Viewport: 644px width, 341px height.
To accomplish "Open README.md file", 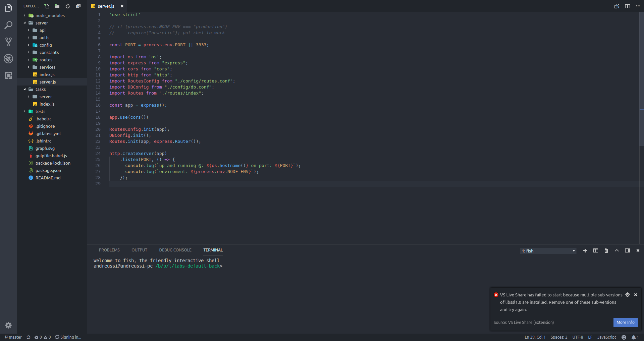I will click(52, 178).
